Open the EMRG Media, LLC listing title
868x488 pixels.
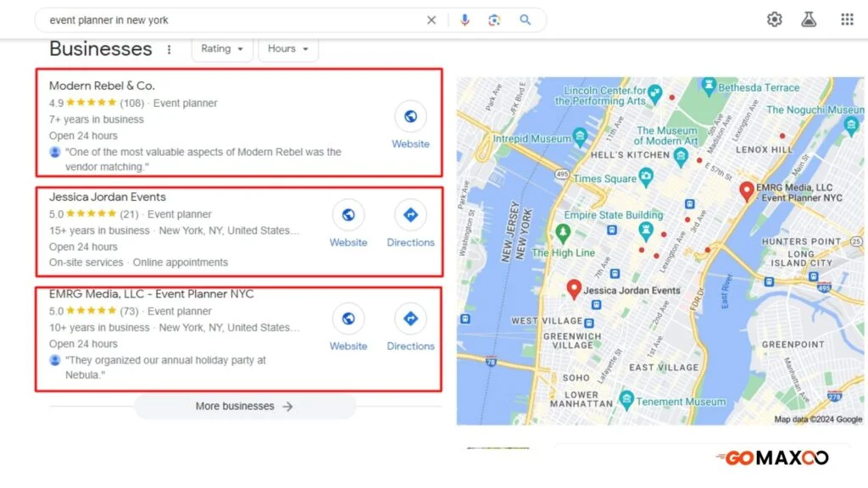[x=151, y=294]
